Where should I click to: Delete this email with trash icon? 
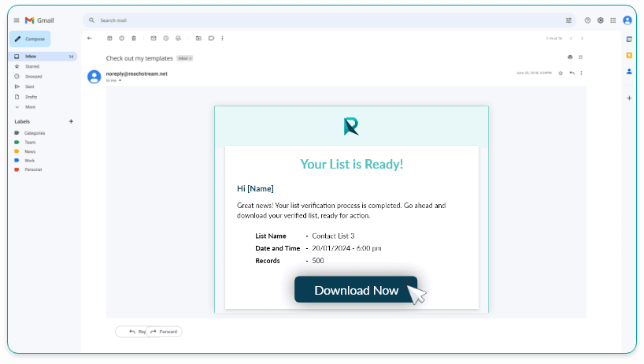(x=134, y=38)
